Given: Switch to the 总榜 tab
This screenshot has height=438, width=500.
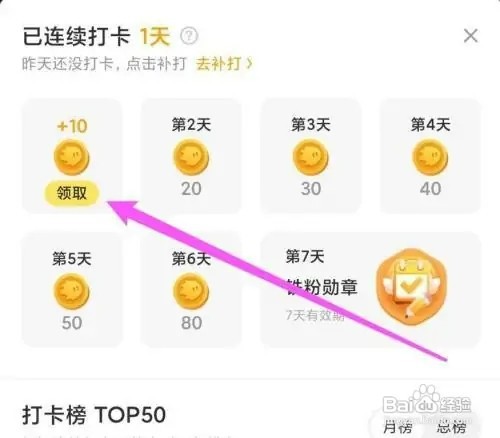Looking at the screenshot, I should point(452,427).
